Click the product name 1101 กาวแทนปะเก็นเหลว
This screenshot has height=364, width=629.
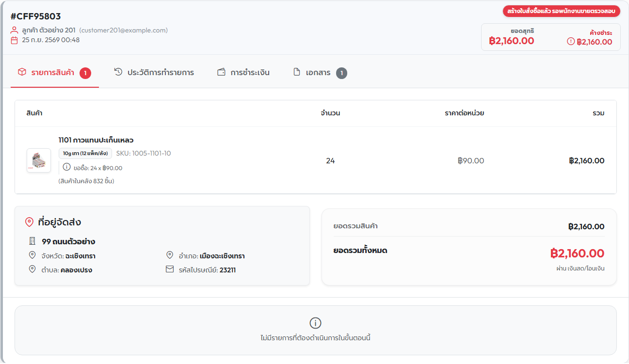click(x=96, y=140)
